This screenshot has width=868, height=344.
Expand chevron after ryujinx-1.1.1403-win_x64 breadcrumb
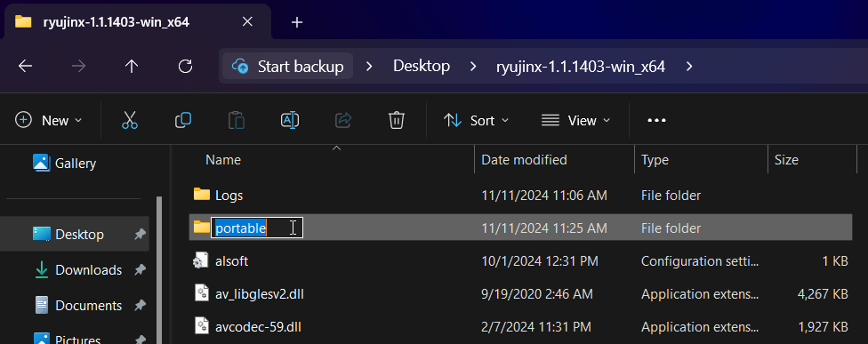(x=688, y=67)
